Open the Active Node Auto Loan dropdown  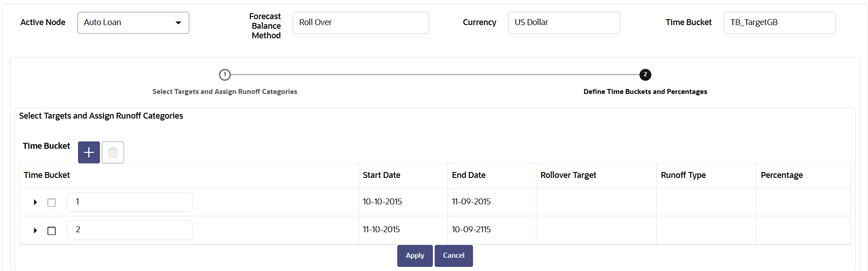coord(133,23)
